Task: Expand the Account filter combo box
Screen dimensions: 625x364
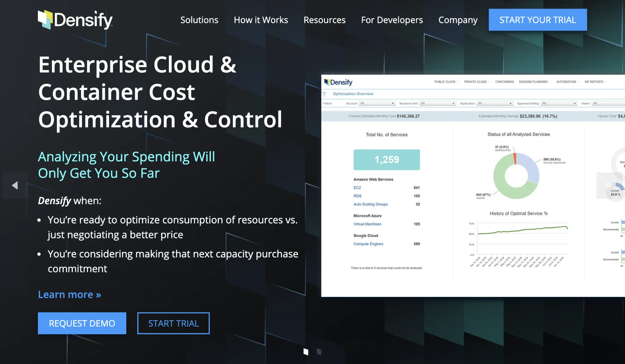Action: [377, 103]
